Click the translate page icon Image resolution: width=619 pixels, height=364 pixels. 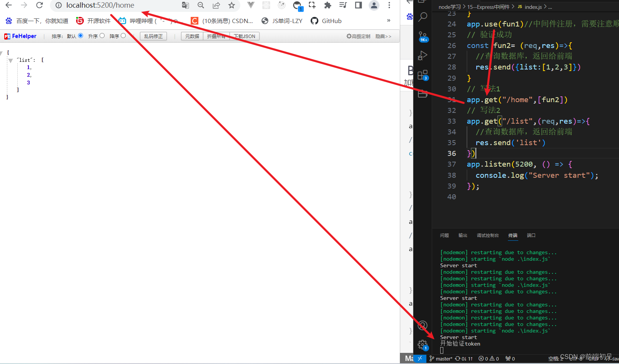pyautogui.click(x=185, y=5)
